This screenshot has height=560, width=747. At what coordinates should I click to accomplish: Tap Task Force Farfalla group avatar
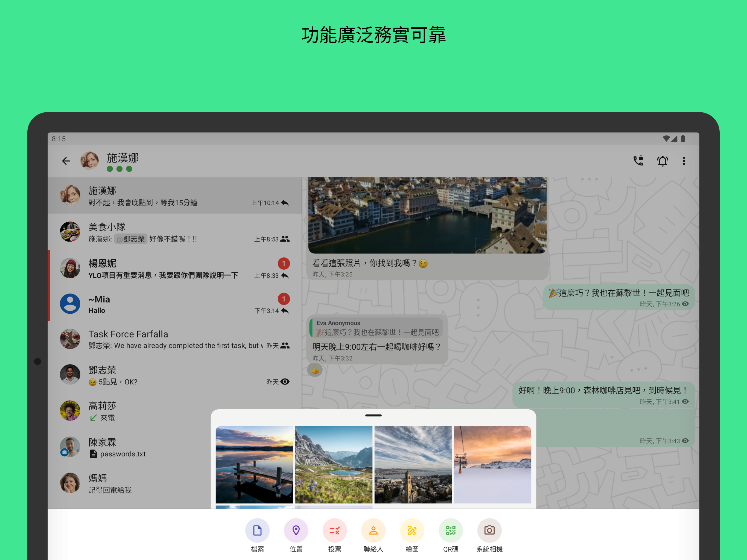click(70, 339)
